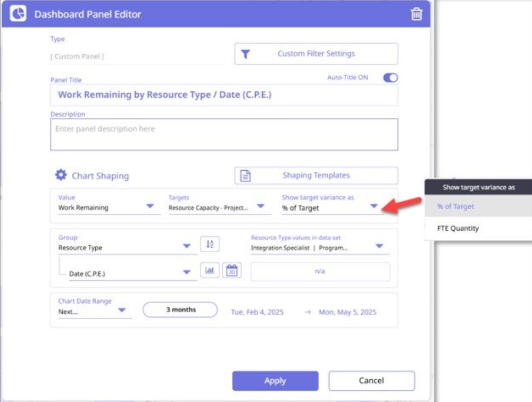Viewport: 532px width, 402px height.
Task: Click the calendar date interval icon
Action: 231,271
